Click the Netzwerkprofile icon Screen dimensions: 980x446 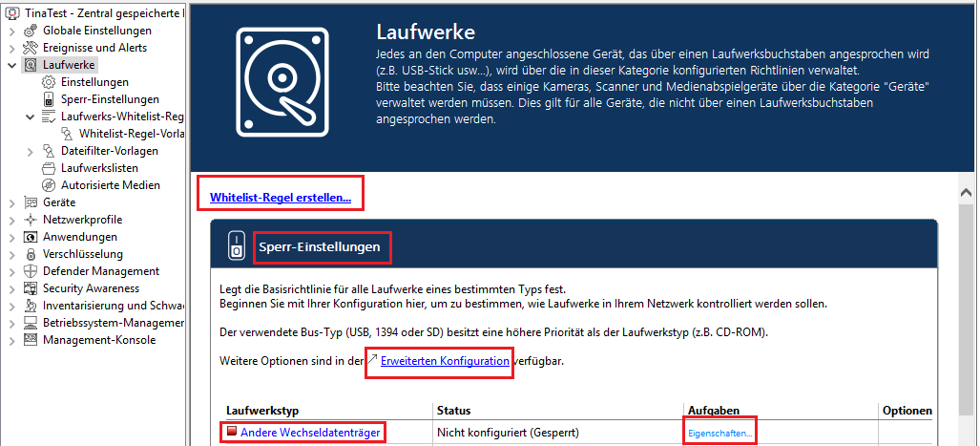pos(31,220)
